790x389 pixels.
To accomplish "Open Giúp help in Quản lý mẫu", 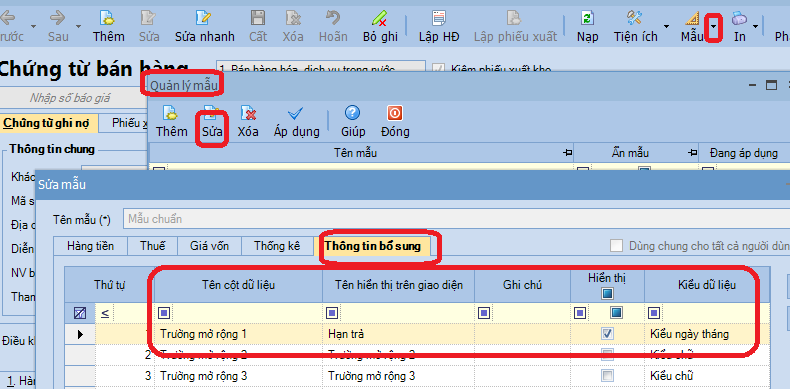I will point(353,122).
